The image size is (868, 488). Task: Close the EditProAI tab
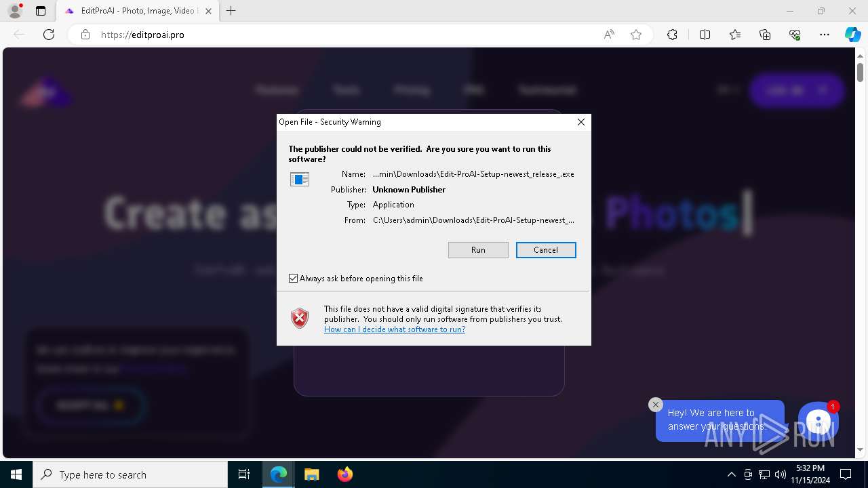tap(208, 11)
